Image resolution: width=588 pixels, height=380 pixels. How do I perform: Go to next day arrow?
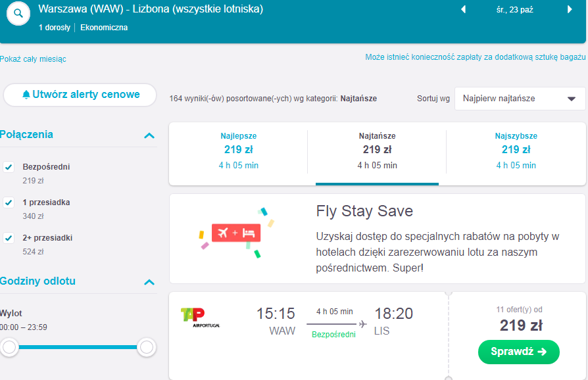point(570,9)
